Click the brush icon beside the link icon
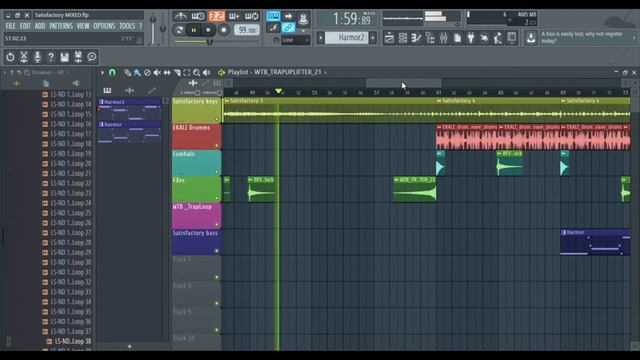The width and height of the screenshot is (640, 360). pyautogui.click(x=273, y=28)
